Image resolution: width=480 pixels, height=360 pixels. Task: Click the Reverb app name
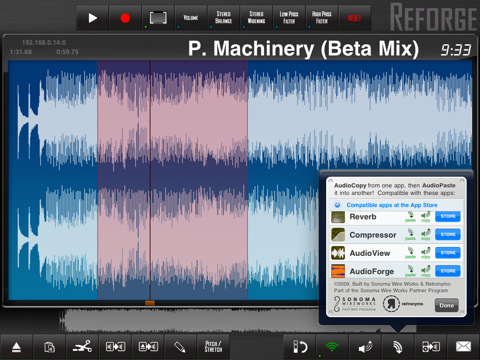(363, 217)
